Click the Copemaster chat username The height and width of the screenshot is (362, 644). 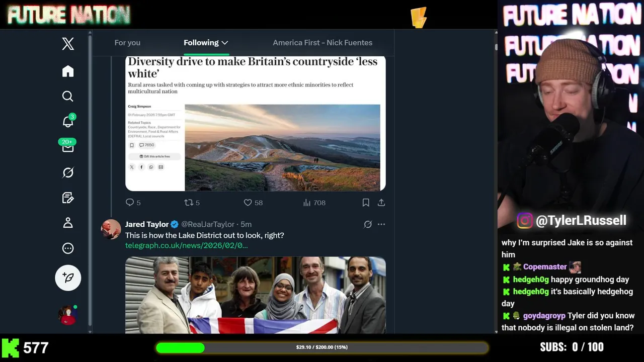[545, 267]
